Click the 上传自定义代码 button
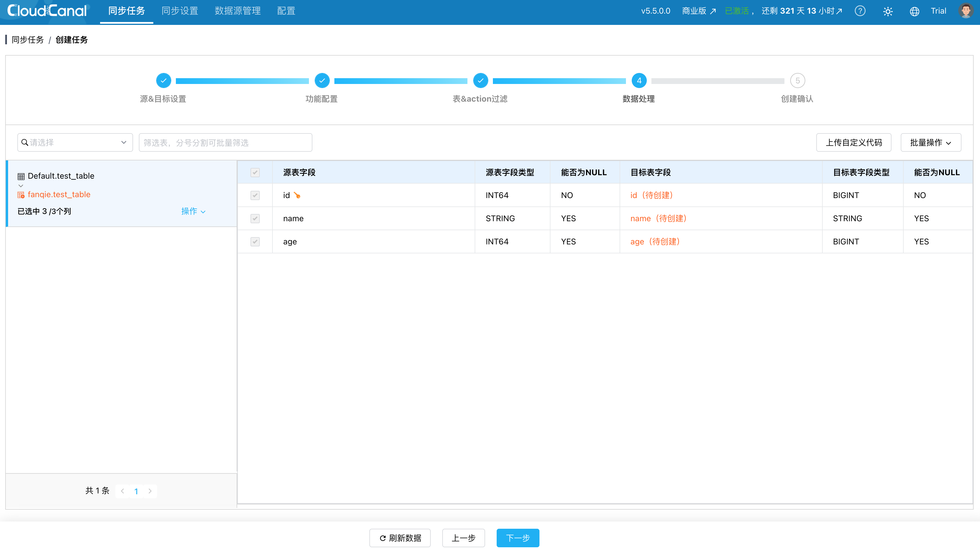Viewport: 980px width, 549px height. tap(853, 142)
